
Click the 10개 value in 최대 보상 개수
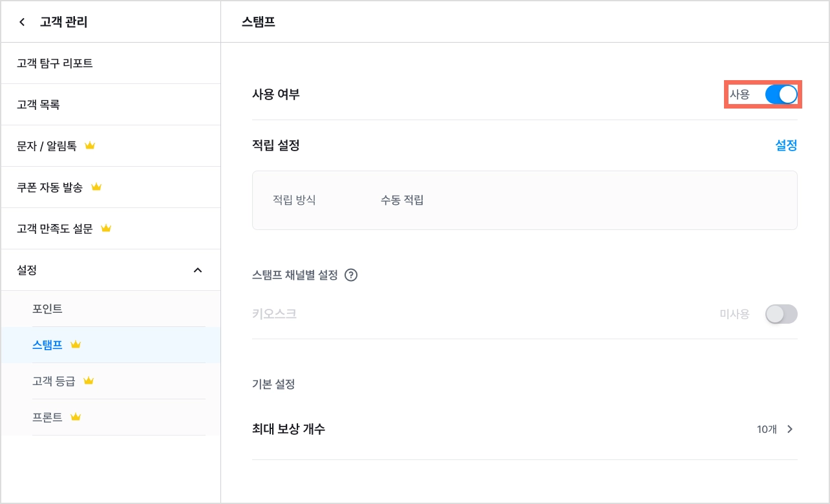point(767,430)
